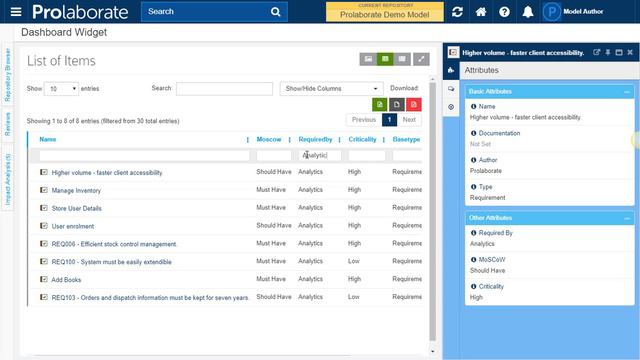Viewport: 640px width, 360px height.
Task: Refresh using the sync arrows icon
Action: (x=457, y=12)
